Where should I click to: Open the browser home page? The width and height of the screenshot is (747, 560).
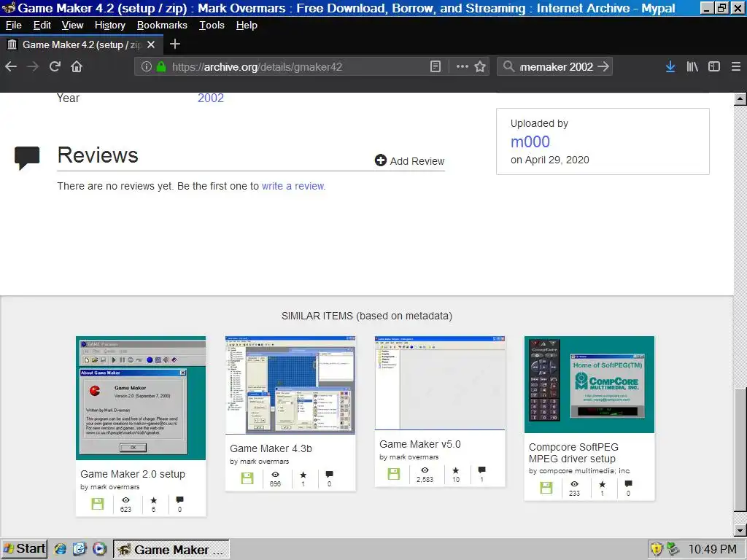(77, 66)
